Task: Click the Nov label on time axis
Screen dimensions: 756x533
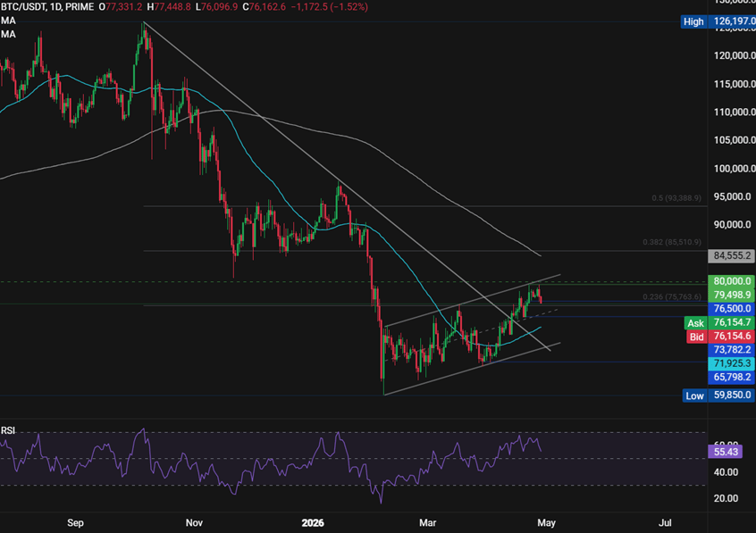Action: (x=194, y=523)
